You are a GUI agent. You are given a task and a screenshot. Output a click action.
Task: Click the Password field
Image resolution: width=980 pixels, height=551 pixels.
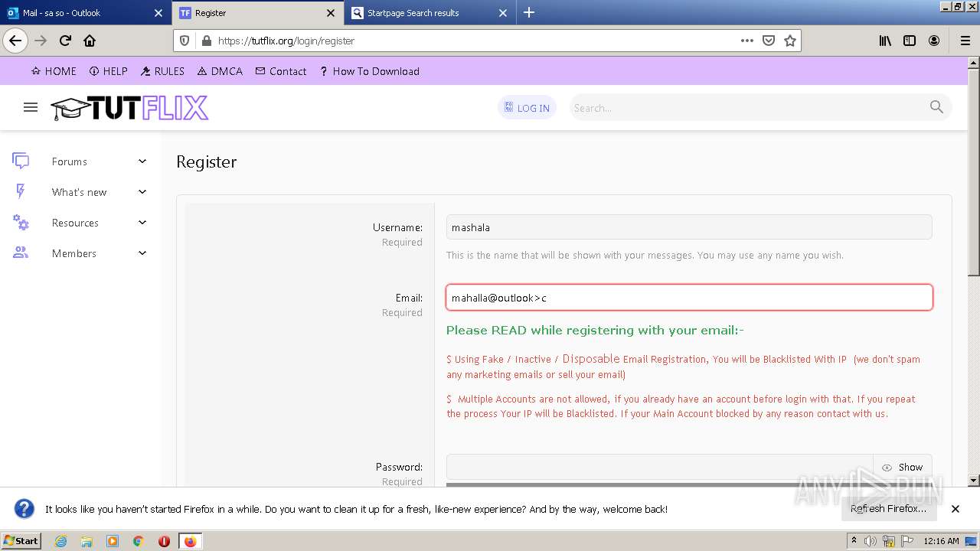[x=660, y=467]
